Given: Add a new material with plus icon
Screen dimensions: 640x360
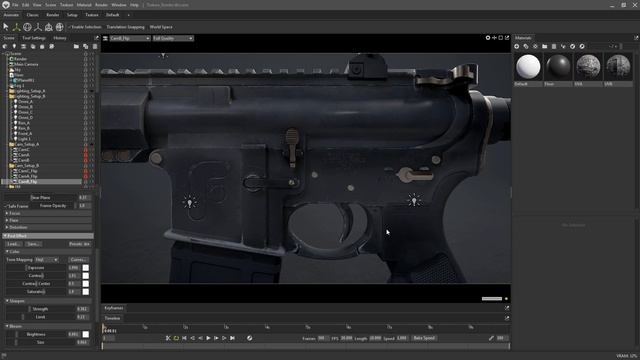Looking at the screenshot, I should pyautogui.click(x=517, y=47).
